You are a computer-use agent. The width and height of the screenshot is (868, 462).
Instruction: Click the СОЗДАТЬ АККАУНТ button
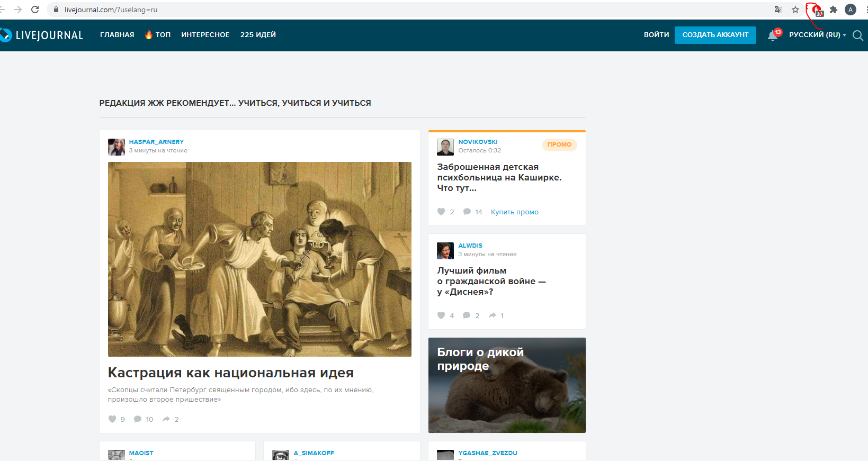click(715, 35)
